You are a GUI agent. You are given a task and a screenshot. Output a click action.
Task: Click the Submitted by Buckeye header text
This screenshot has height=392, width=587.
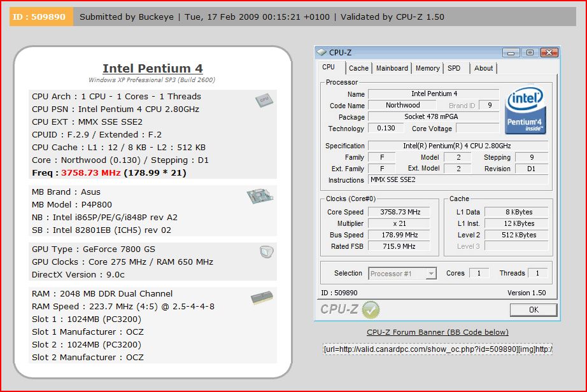127,17
